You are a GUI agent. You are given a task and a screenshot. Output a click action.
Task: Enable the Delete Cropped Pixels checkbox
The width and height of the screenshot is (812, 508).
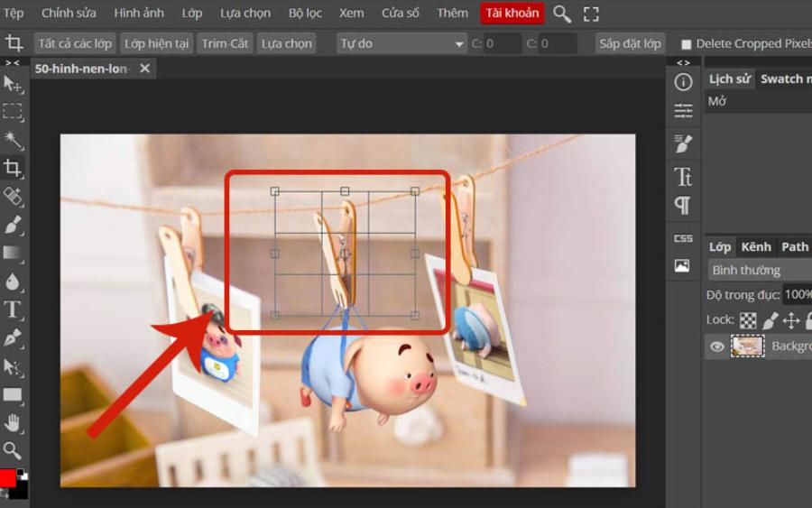tap(687, 44)
